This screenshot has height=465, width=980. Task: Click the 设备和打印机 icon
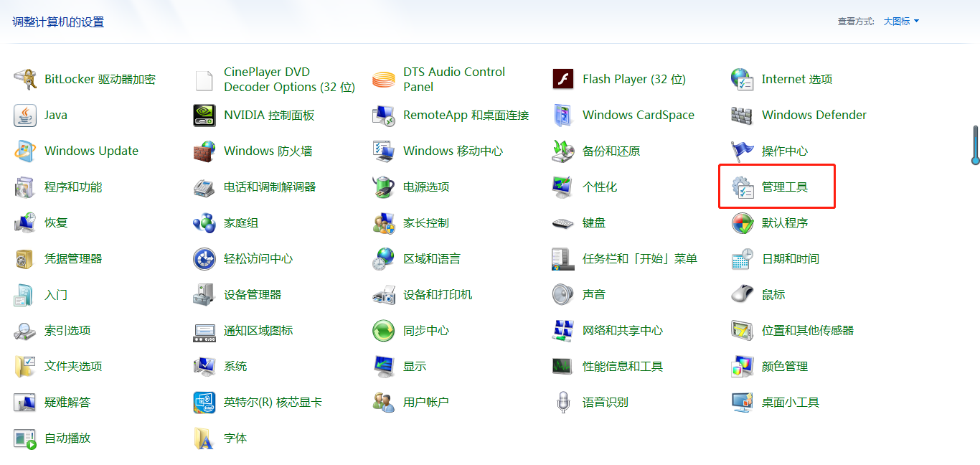point(384,294)
